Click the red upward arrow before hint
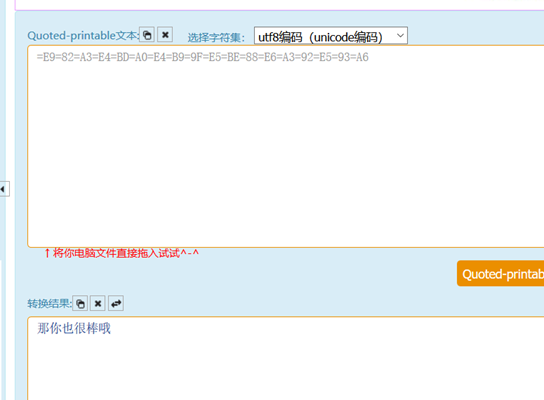Screen dimensions: 544x400 47,253
